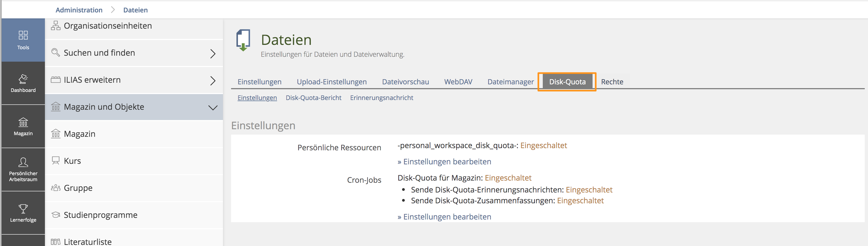868x246 pixels.
Task: Go to the Dashboard icon in sidebar
Action: click(x=23, y=79)
